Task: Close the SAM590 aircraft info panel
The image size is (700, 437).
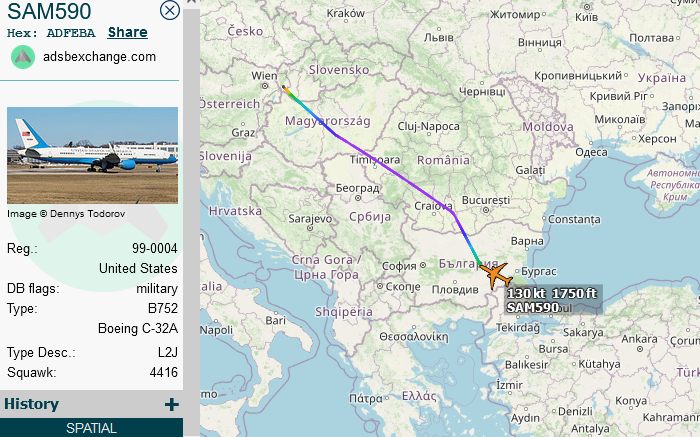Action: tap(170, 11)
